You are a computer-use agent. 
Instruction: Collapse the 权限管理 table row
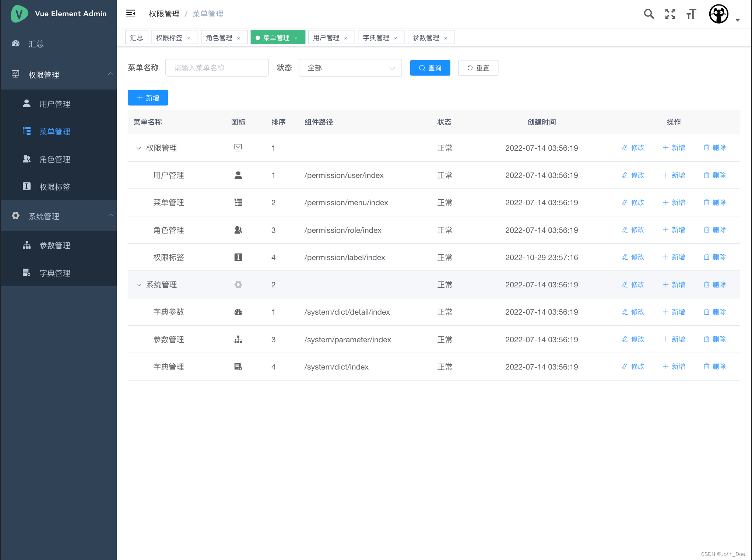(138, 148)
